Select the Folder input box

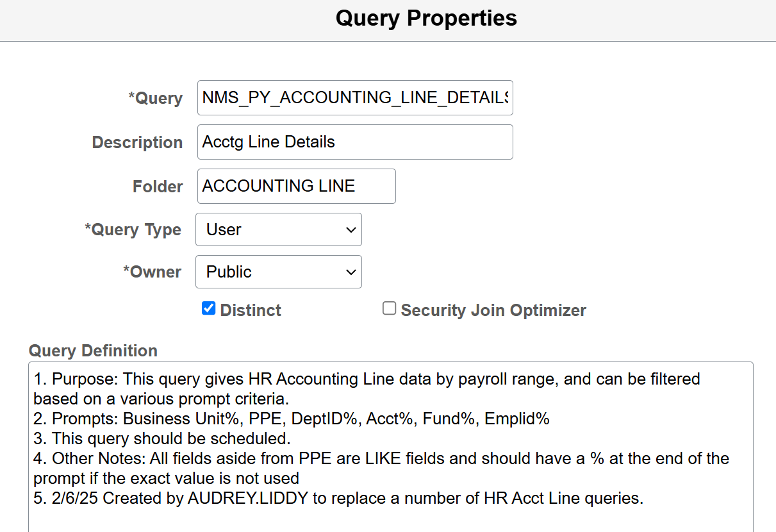pos(296,186)
